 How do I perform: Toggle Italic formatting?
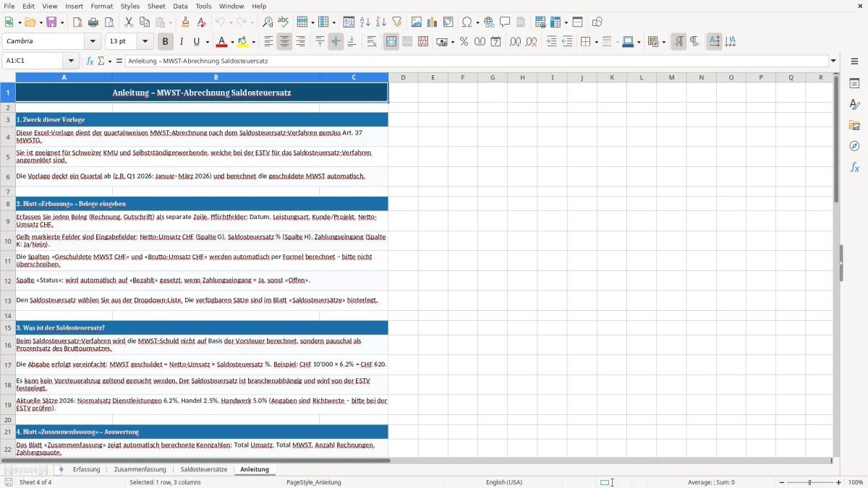(182, 42)
